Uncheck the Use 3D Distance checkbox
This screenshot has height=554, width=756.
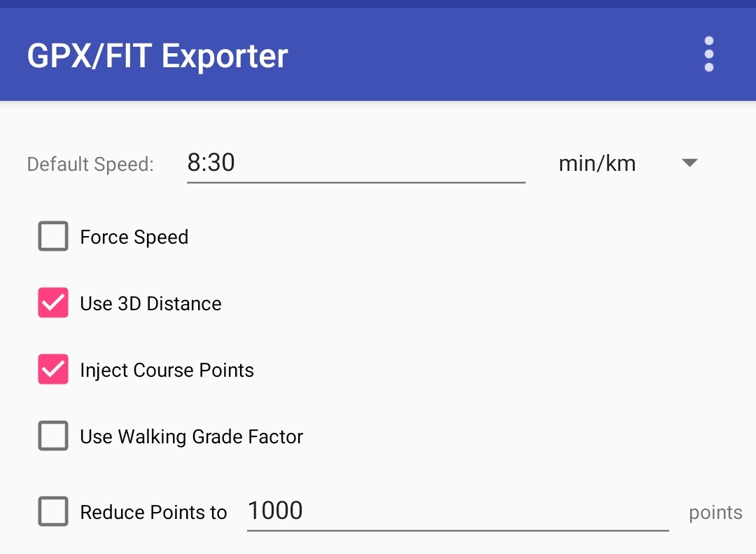[x=53, y=303]
